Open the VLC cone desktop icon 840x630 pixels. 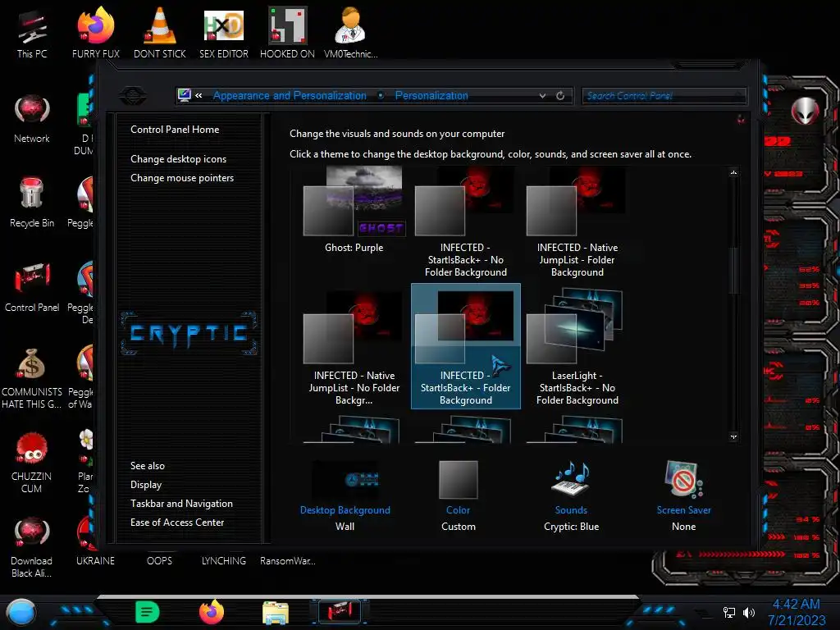(x=160, y=33)
